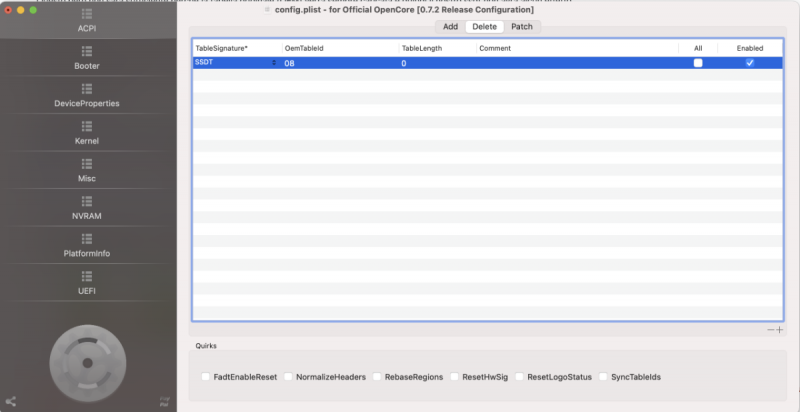This screenshot has height=412, width=800.
Task: Open the ACPI sidebar section
Action: click(x=87, y=20)
